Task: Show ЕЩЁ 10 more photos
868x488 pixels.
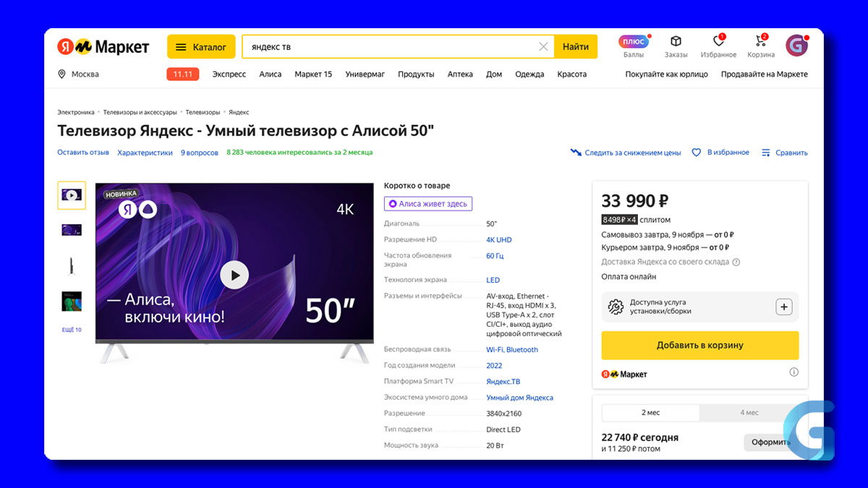Action: click(x=72, y=330)
